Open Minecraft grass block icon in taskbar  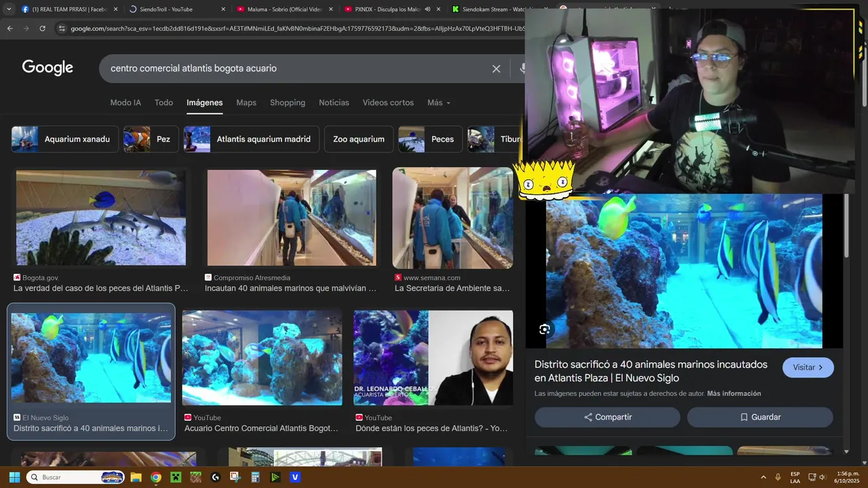[x=195, y=477]
